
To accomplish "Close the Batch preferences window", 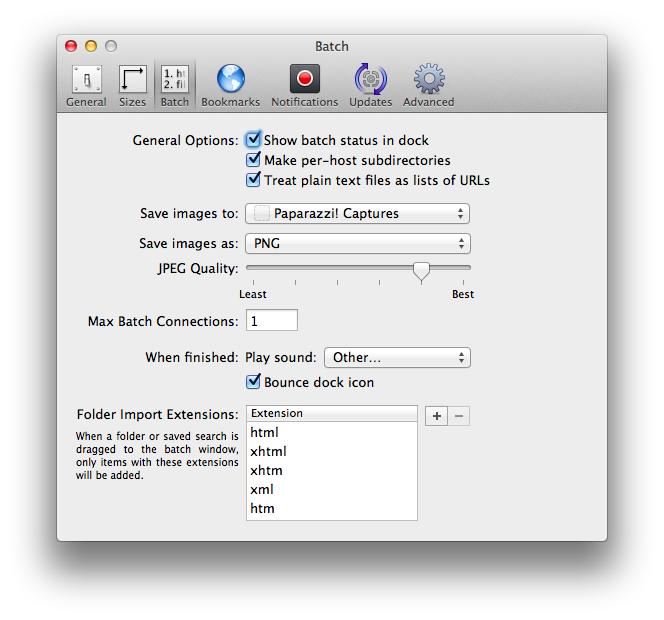I will click(71, 46).
